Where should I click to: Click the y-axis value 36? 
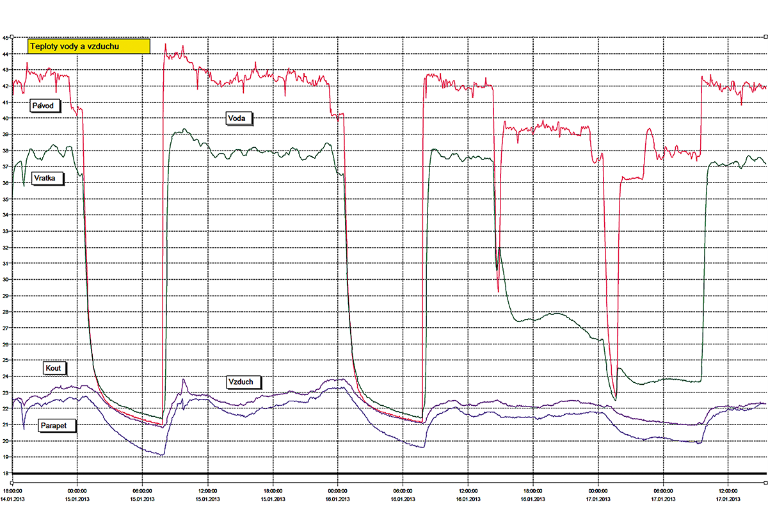[5, 183]
